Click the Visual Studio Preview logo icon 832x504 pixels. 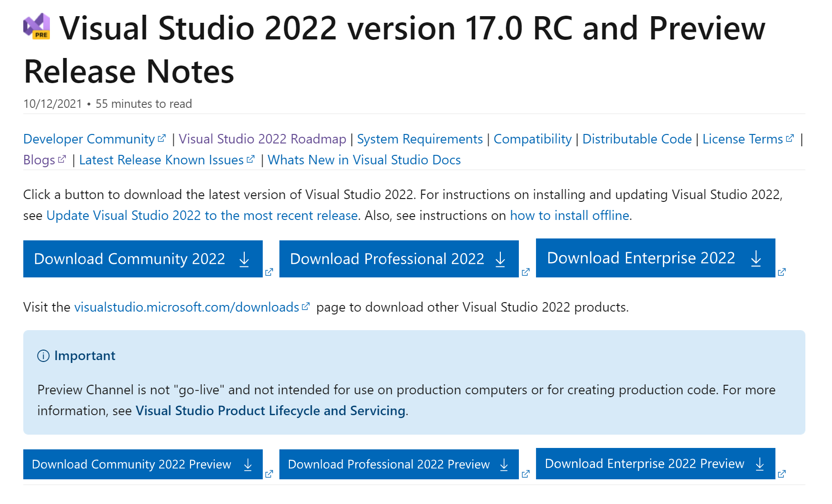click(37, 27)
